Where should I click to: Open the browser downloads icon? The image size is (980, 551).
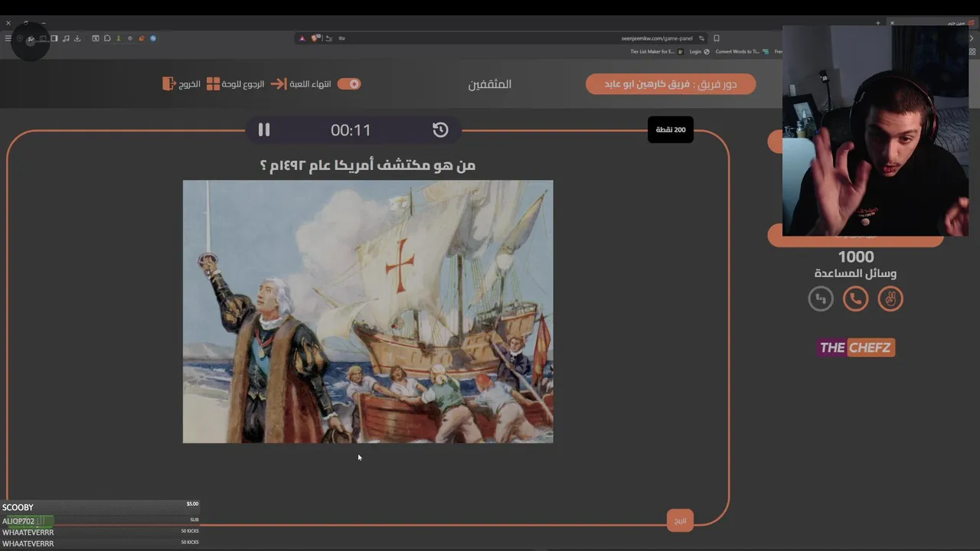coord(77,38)
